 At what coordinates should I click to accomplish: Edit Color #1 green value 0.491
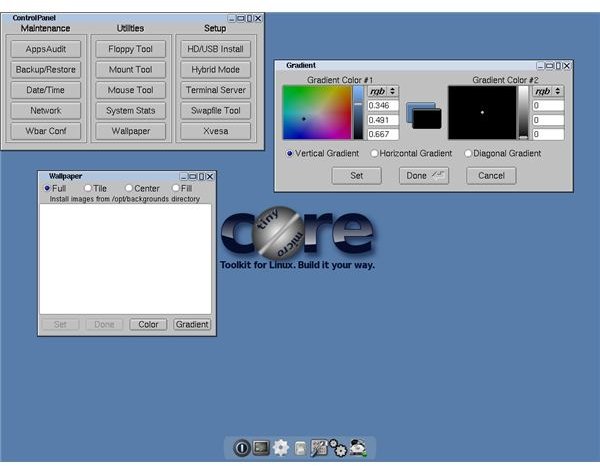tap(383, 120)
